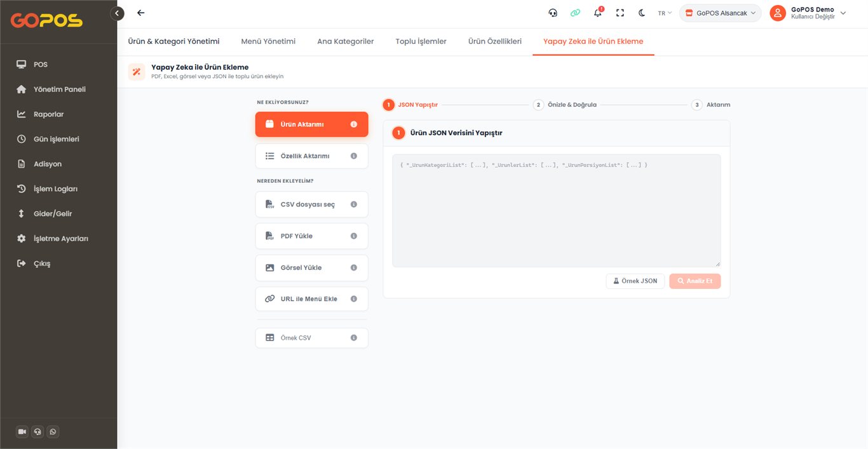This screenshot has width=868, height=449.
Task: Click info icon on Örnek CSV
Action: pyautogui.click(x=354, y=338)
